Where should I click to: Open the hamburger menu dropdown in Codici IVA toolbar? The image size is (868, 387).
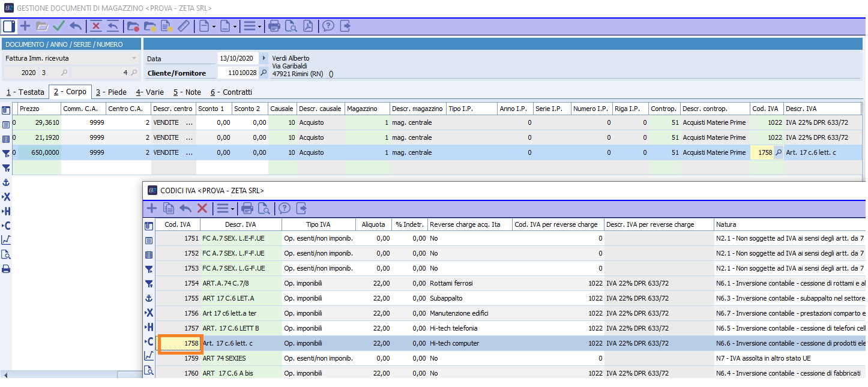pos(226,208)
